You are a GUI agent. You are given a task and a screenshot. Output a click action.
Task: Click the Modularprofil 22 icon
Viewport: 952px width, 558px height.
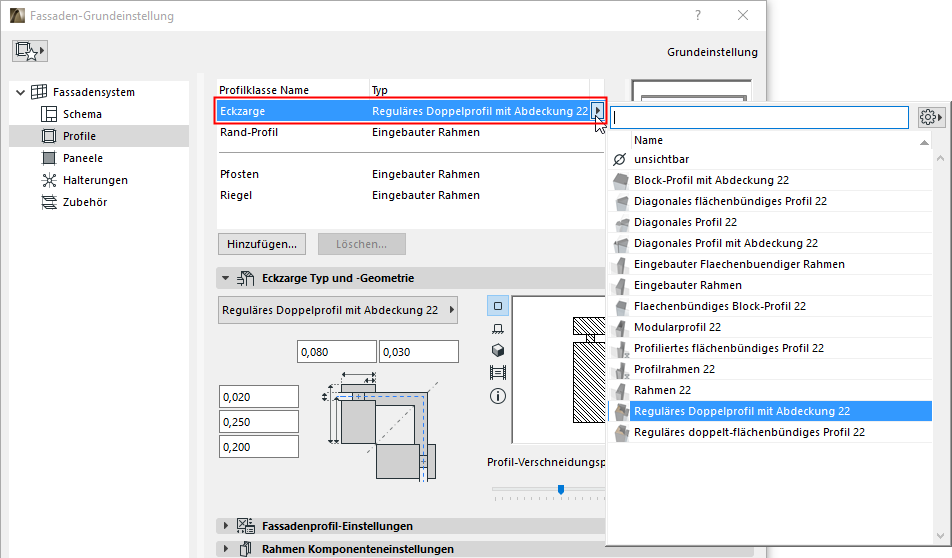(x=620, y=327)
